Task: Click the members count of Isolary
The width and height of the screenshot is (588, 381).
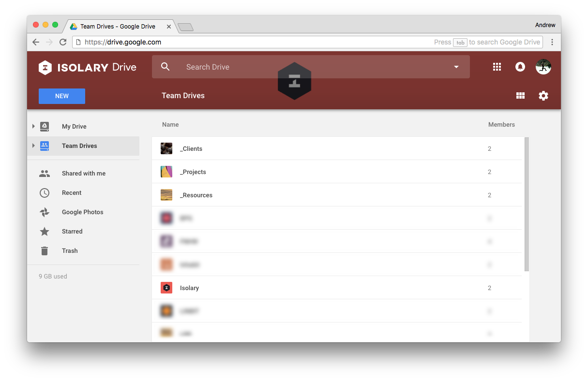Action: pos(489,288)
